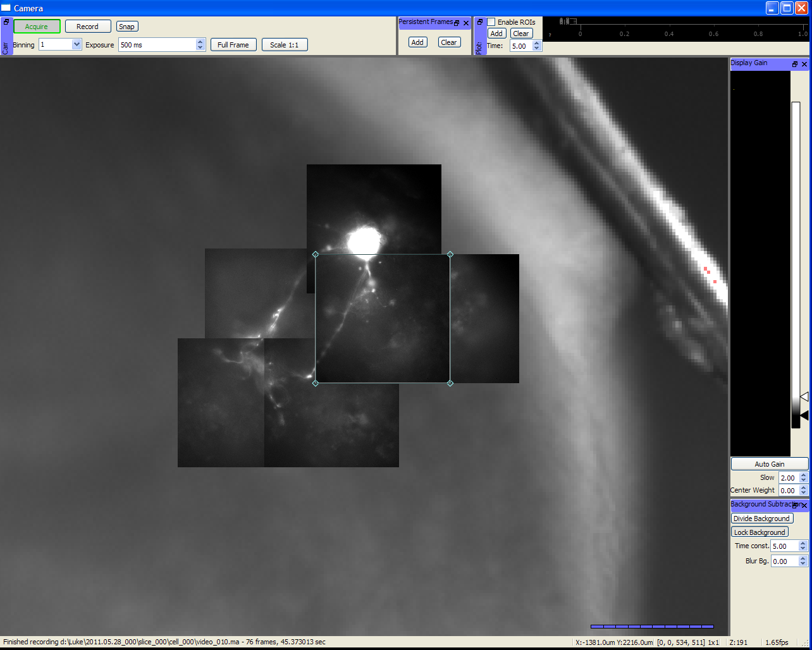812x650 pixels.
Task: Increase Slow value with up arrow
Action: click(x=804, y=475)
